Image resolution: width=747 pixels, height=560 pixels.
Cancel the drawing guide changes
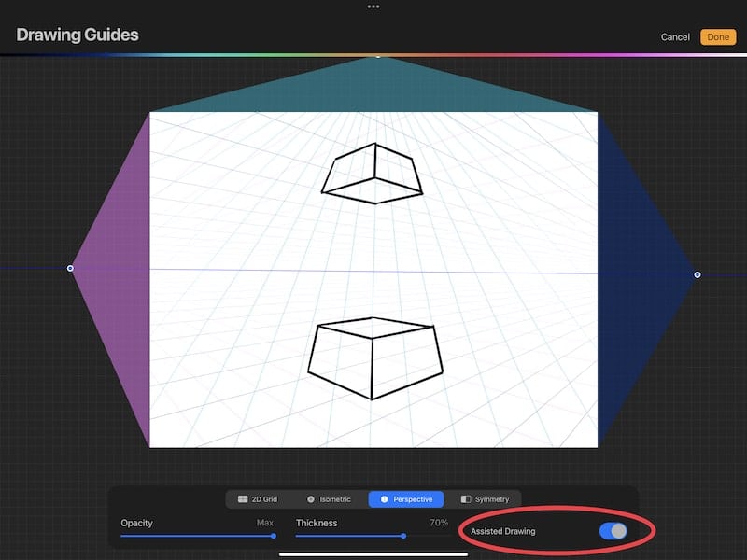tap(675, 35)
